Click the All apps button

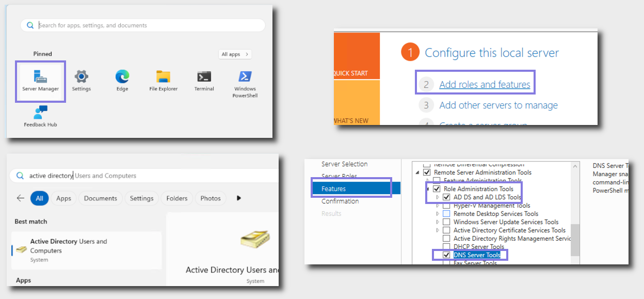(235, 54)
